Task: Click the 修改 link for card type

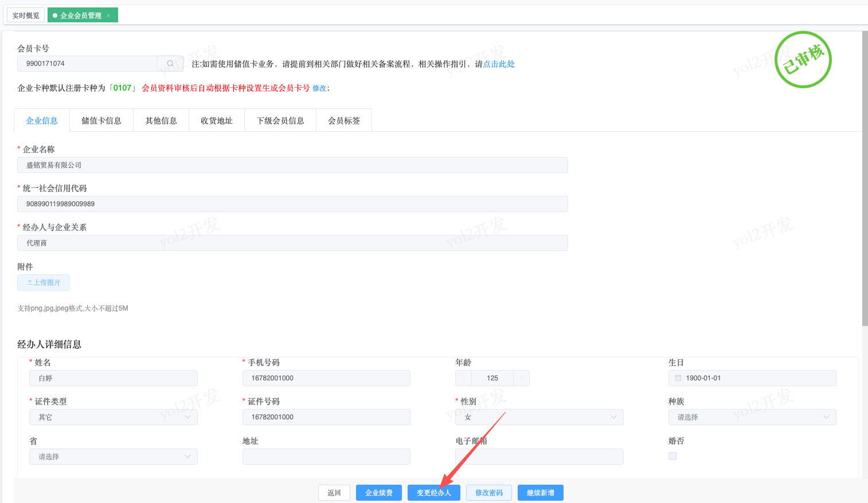Action: pyautogui.click(x=319, y=88)
